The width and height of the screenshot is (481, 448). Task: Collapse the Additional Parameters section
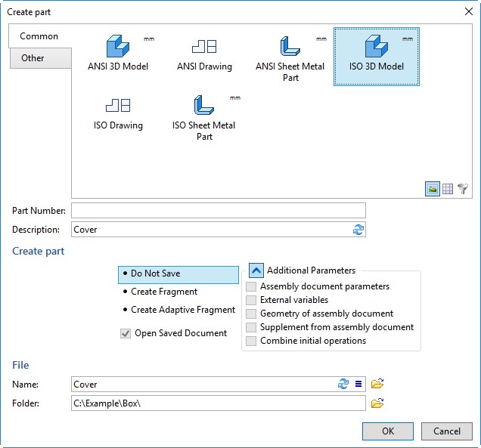pyautogui.click(x=256, y=270)
